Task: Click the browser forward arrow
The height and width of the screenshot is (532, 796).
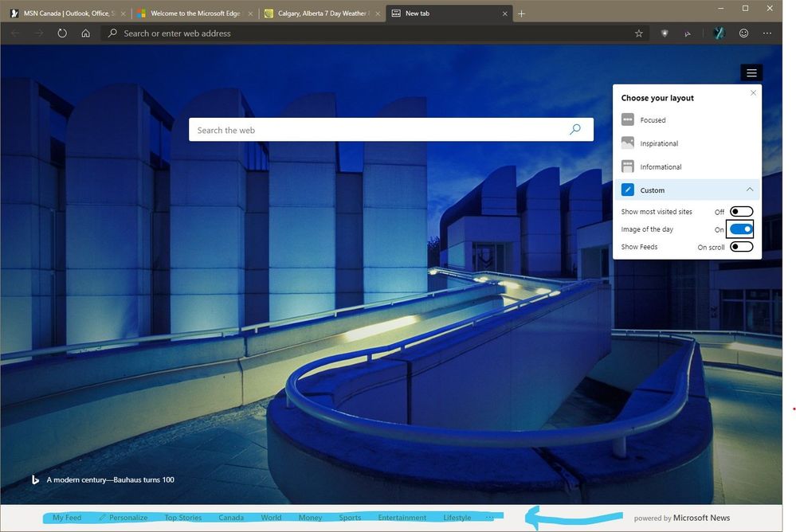Action: click(39, 33)
